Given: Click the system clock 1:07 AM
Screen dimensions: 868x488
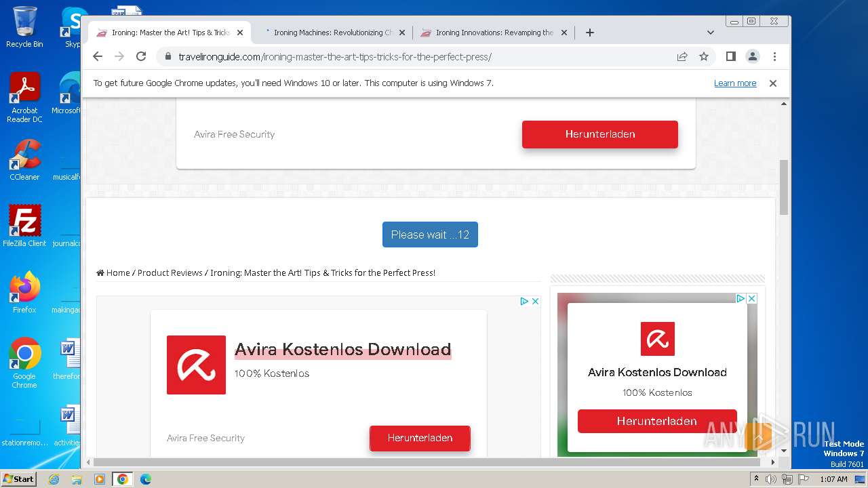Looking at the screenshot, I should pyautogui.click(x=833, y=479).
